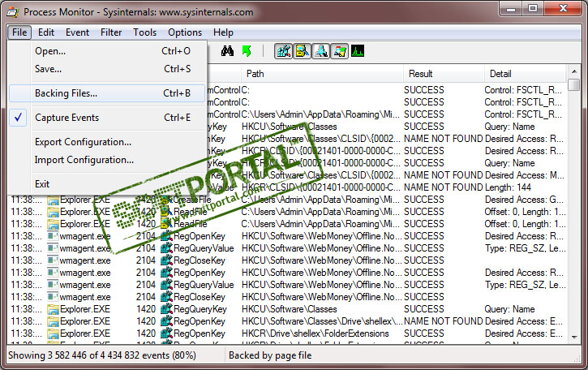Click RegQueryKey icon in Explorer.EXE row
The height and width of the screenshot is (370, 588).
pyautogui.click(x=166, y=309)
